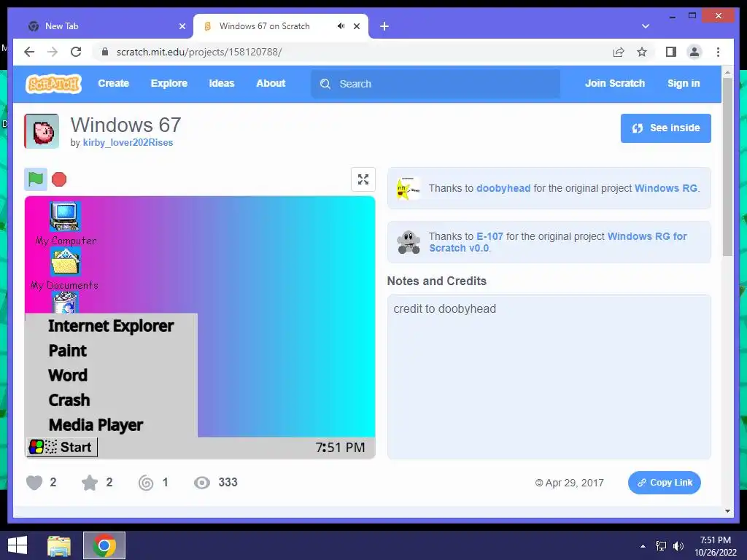Open the Create page in Scratch navigation
Screen dimensions: 747x560
pyautogui.click(x=113, y=83)
